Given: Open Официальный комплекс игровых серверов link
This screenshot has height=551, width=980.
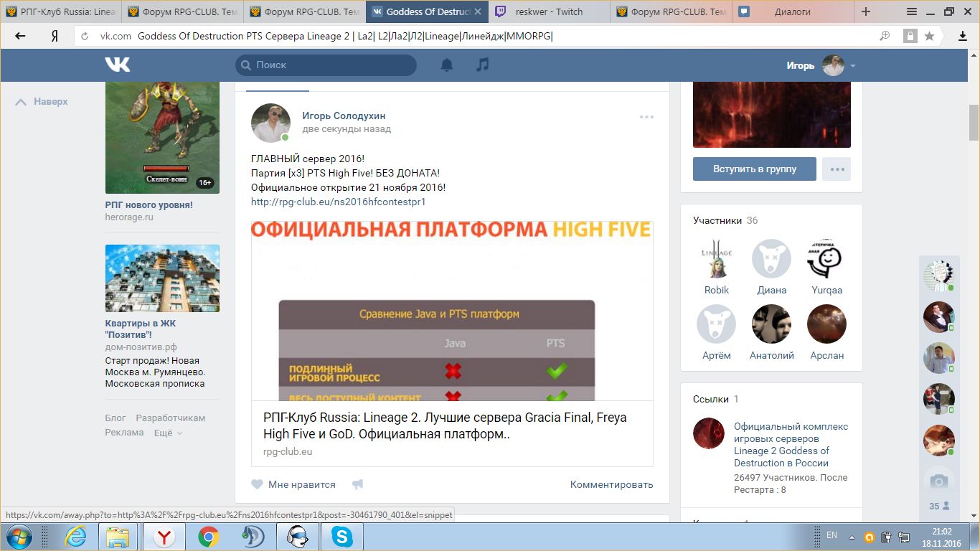Looking at the screenshot, I should (791, 444).
